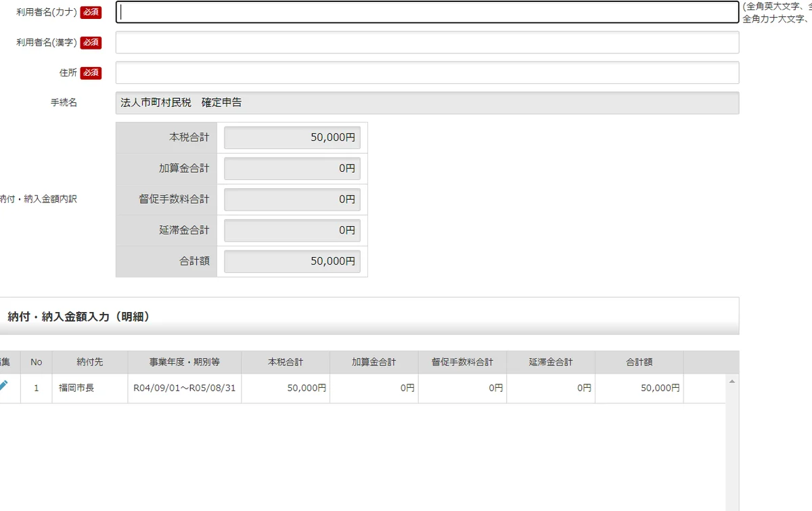Screen dimensions: 812x511
Task: Click the 加算金合計 table column header
Action: [x=374, y=362]
